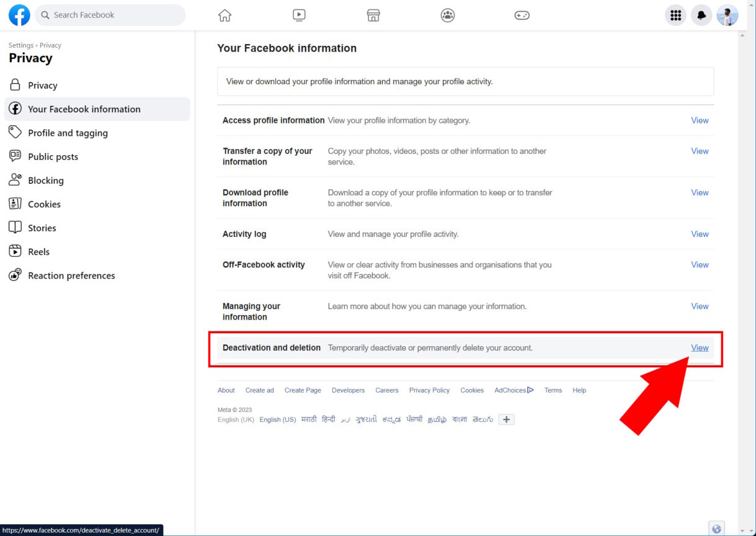The height and width of the screenshot is (536, 756).
Task: Switch to Public posts settings
Action: click(x=53, y=156)
